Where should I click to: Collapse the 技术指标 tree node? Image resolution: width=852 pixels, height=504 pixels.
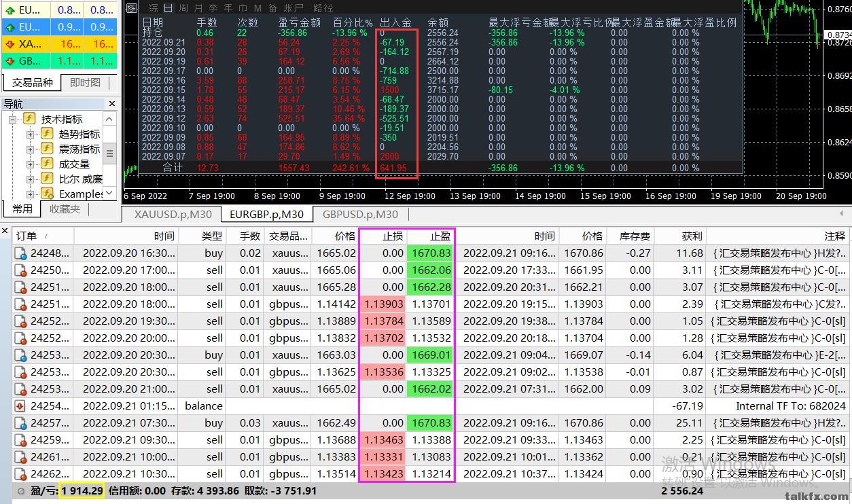[x=12, y=119]
